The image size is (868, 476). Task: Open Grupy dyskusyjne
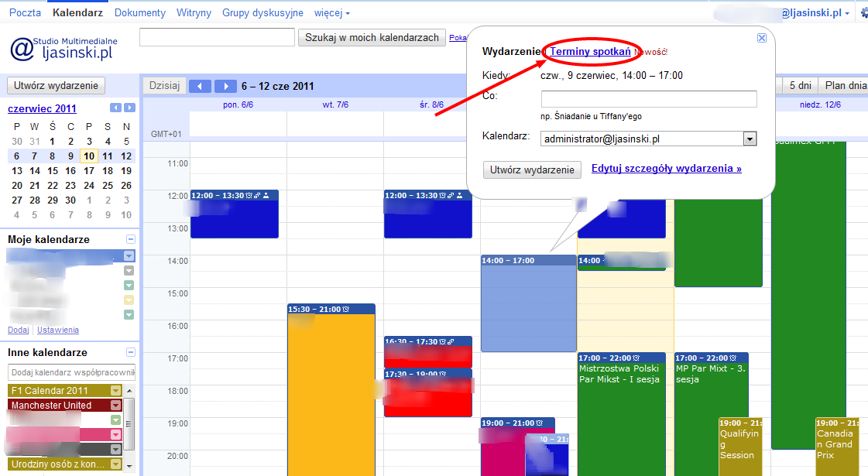(263, 12)
